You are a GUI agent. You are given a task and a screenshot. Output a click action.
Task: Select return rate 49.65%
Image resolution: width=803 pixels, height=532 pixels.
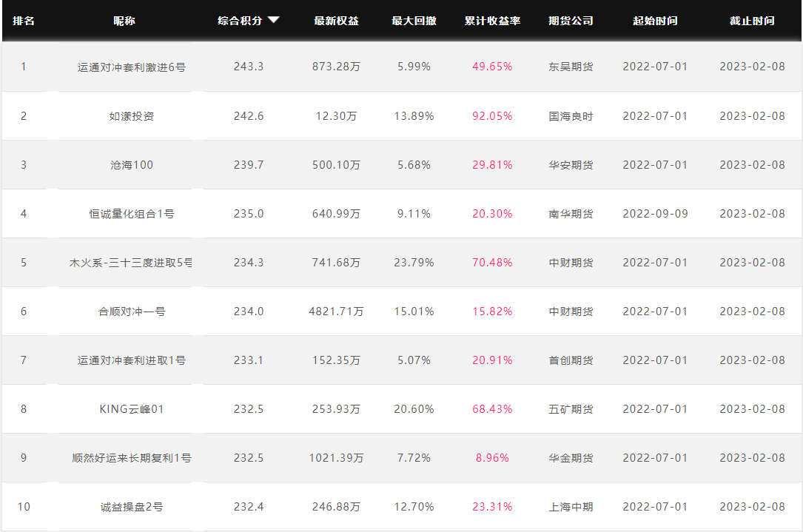[492, 67]
